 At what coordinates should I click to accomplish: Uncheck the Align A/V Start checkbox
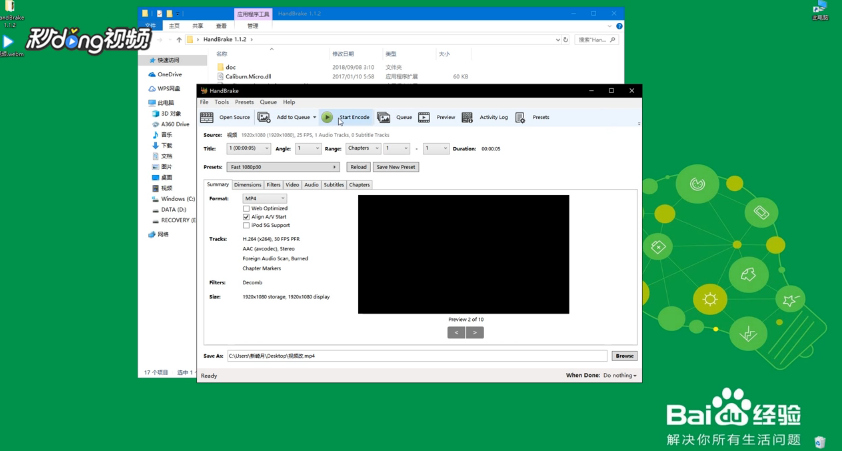pyautogui.click(x=246, y=217)
